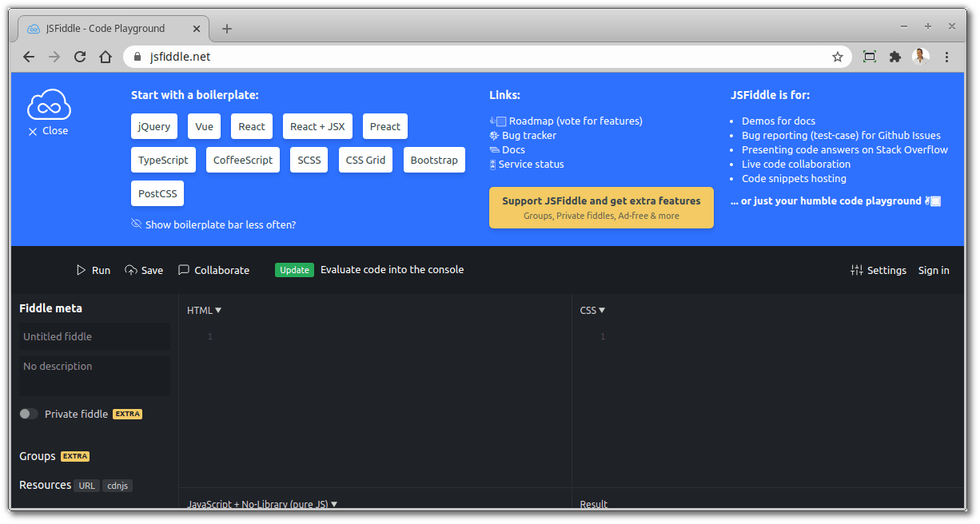
Task: Toggle the Private fiddle switch
Action: (29, 414)
